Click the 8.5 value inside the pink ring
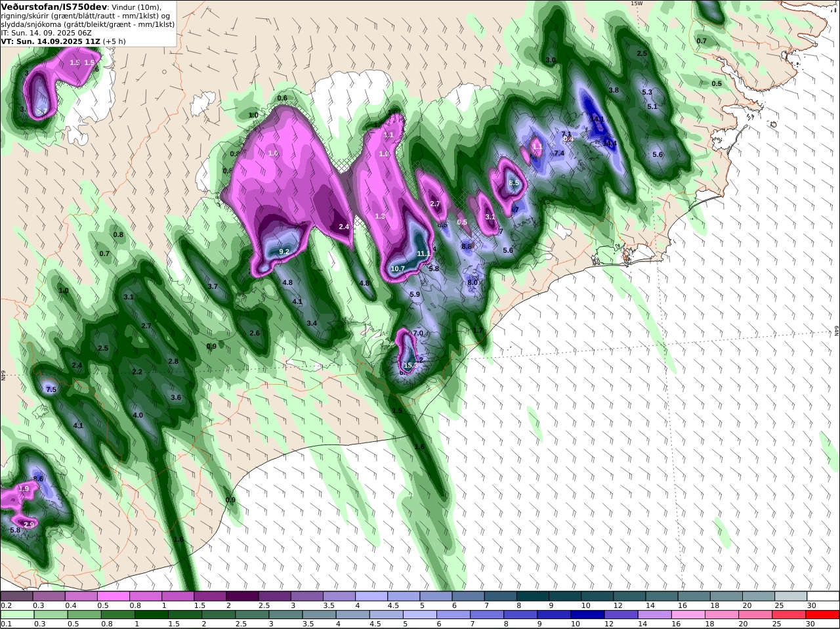This screenshot has width=840, height=629. pos(514,183)
